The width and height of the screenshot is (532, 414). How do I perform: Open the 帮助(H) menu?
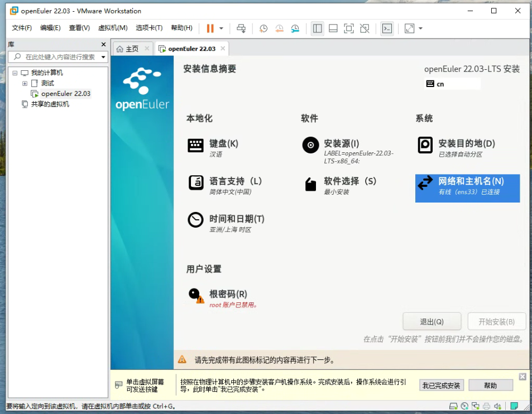click(181, 28)
